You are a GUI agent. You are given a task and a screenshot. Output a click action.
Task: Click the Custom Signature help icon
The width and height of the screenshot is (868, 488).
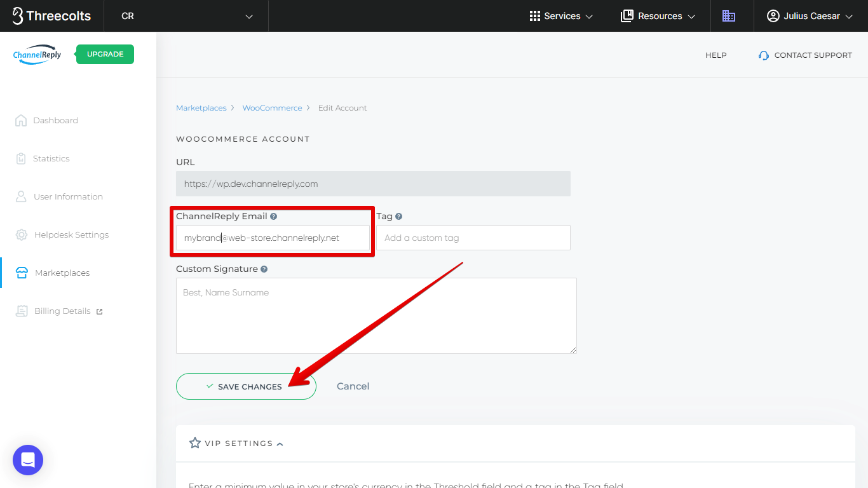click(264, 269)
